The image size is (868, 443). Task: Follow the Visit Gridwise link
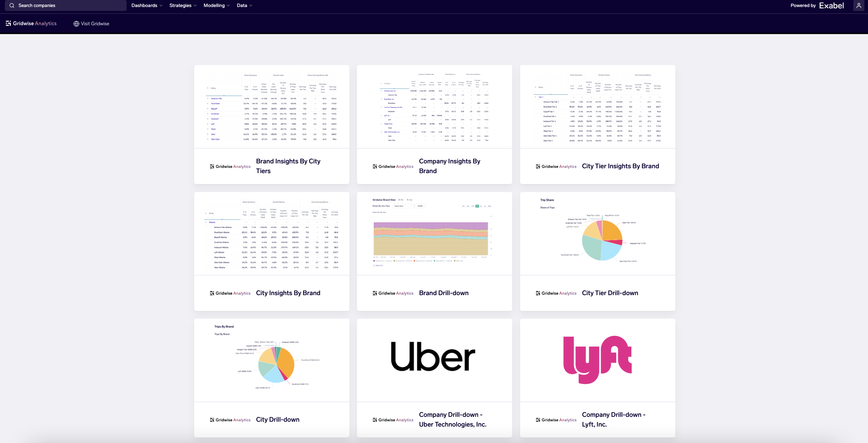click(91, 24)
